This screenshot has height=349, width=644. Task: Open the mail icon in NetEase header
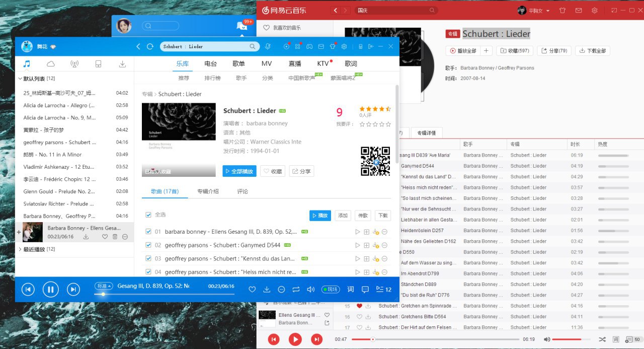click(x=579, y=11)
